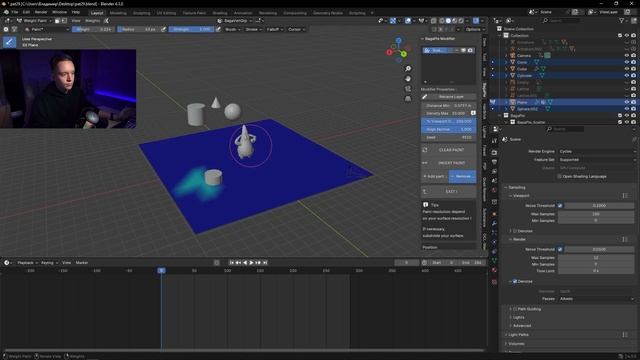Open the Output properties tab icon

coord(494,162)
